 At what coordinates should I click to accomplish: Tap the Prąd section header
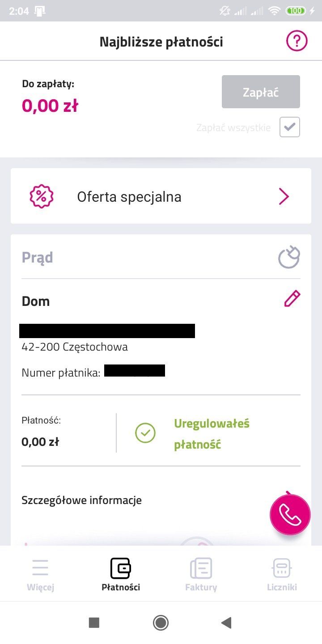[x=38, y=258]
